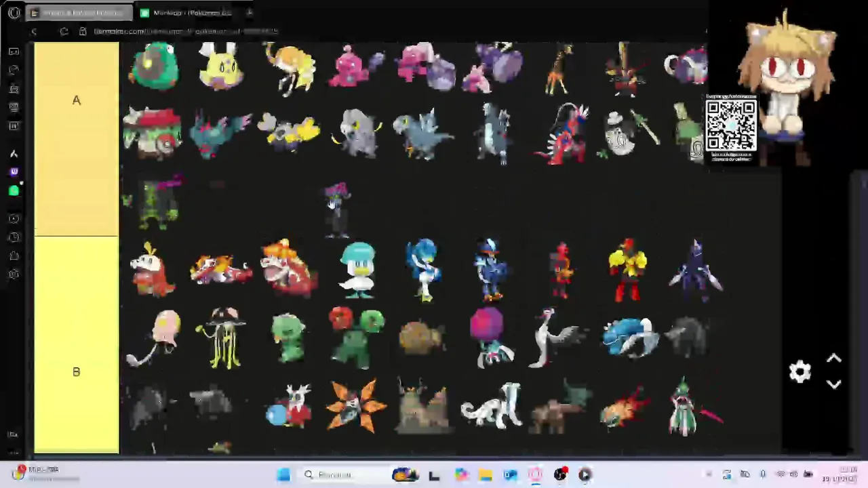Select Quaxwell in the B tier
This screenshot has width=868, height=488.
(423, 270)
